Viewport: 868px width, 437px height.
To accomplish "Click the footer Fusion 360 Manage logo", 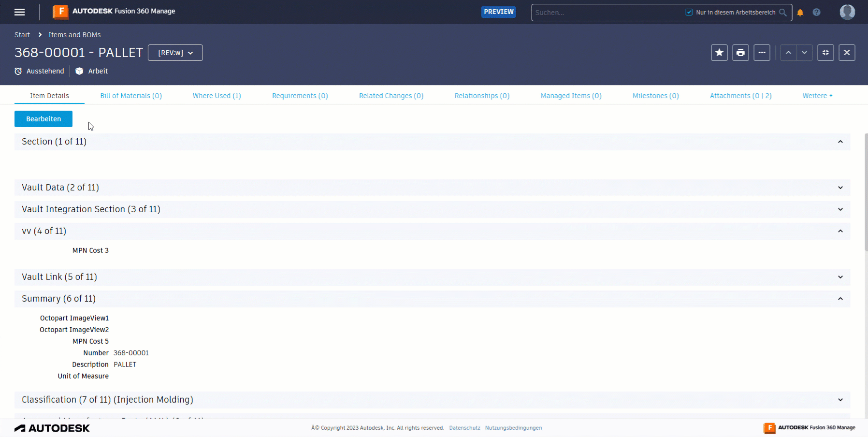I will (810, 428).
